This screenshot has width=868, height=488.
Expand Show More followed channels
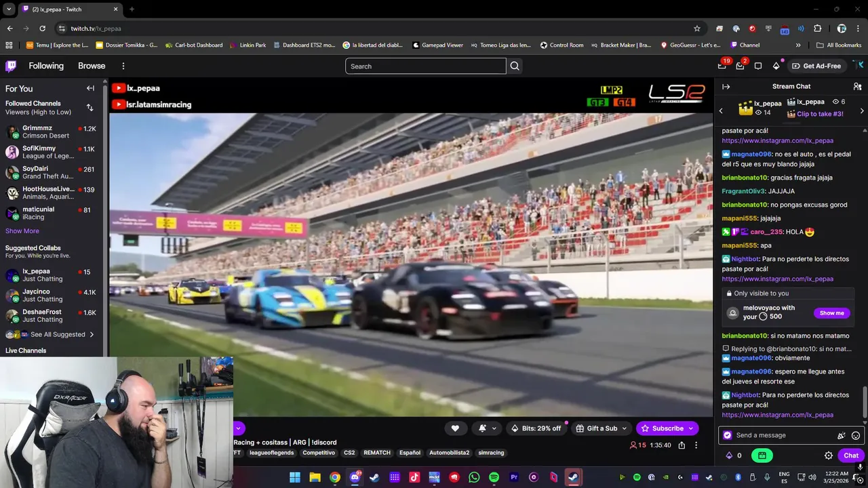[x=22, y=231]
